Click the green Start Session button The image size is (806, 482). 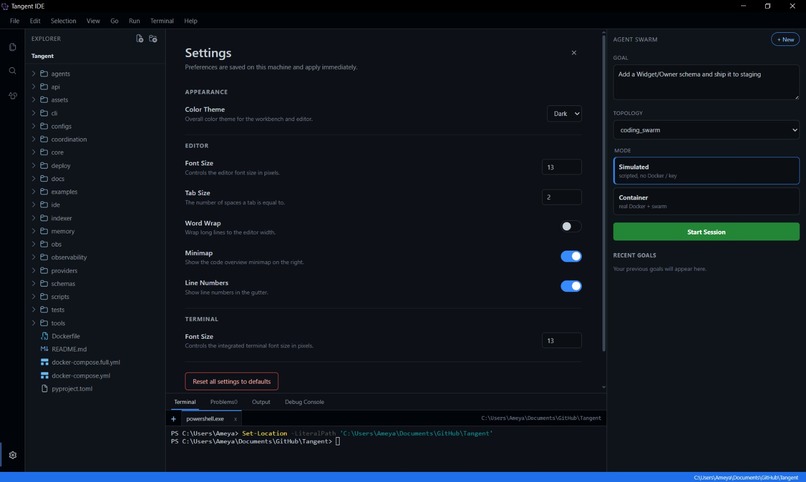coord(706,232)
